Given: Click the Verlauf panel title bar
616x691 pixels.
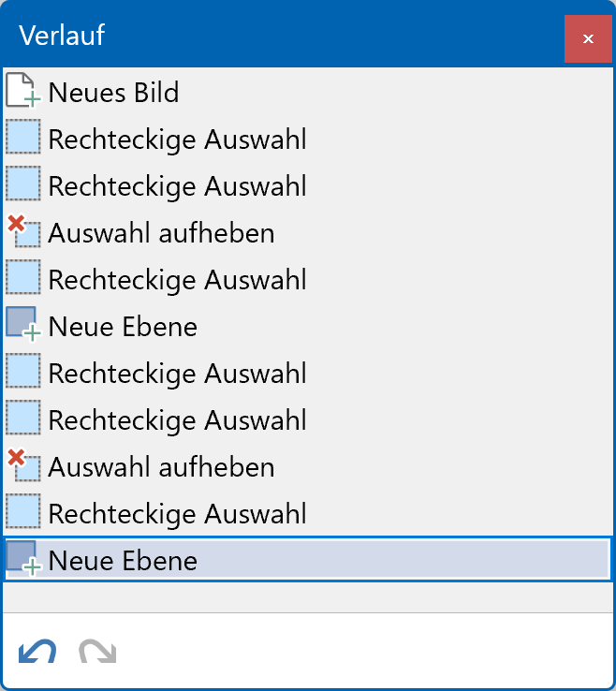Looking at the screenshot, I should point(281,37).
